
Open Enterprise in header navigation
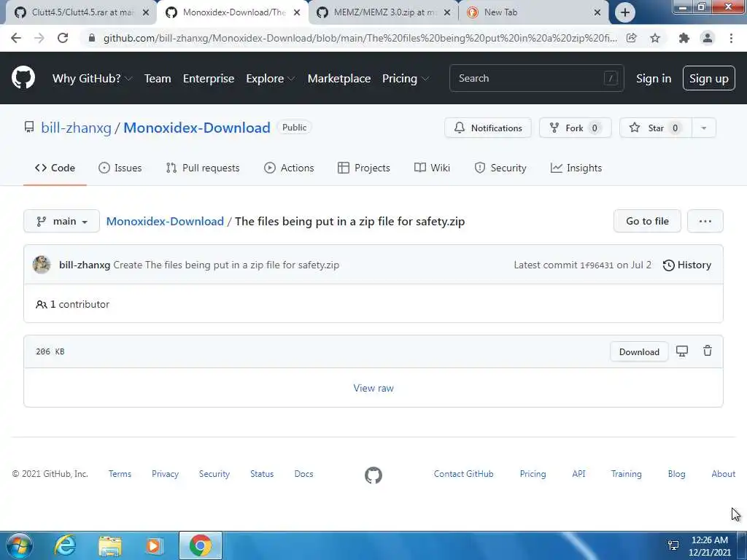click(208, 79)
